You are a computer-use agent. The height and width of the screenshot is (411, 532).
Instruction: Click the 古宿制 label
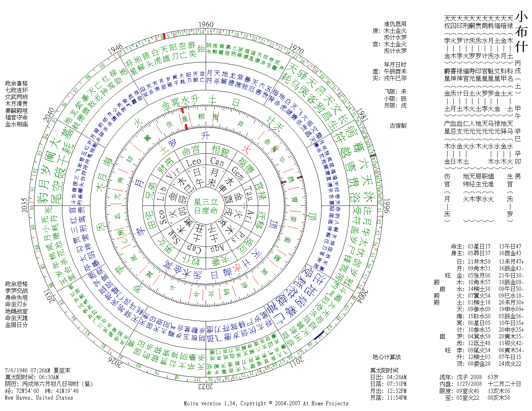(398, 125)
